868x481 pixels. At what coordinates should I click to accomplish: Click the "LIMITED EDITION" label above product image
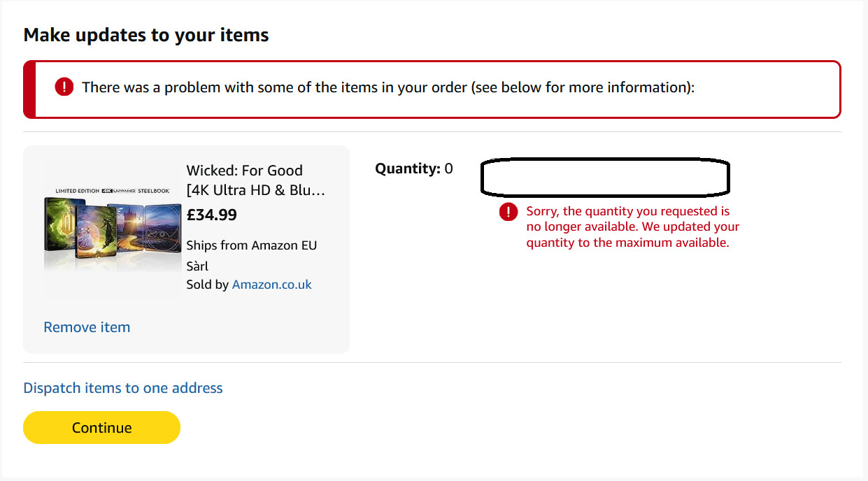pos(78,190)
